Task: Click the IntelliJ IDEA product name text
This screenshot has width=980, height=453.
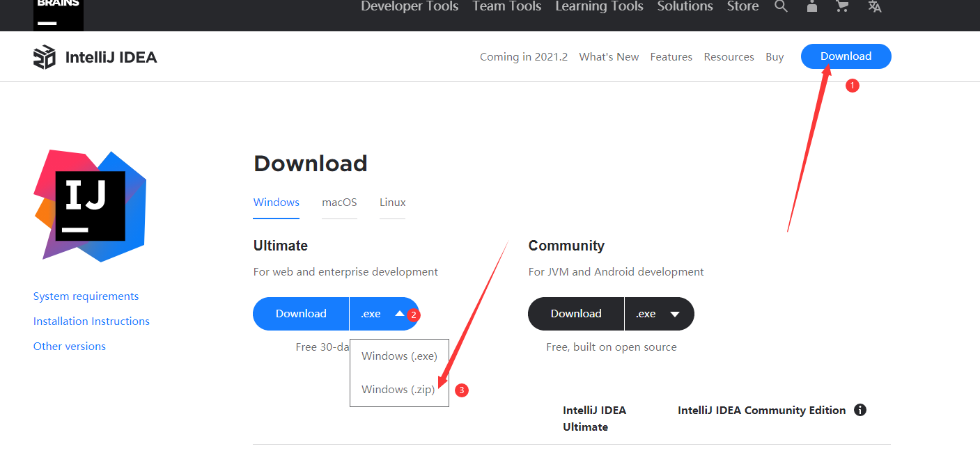Action: coord(111,57)
